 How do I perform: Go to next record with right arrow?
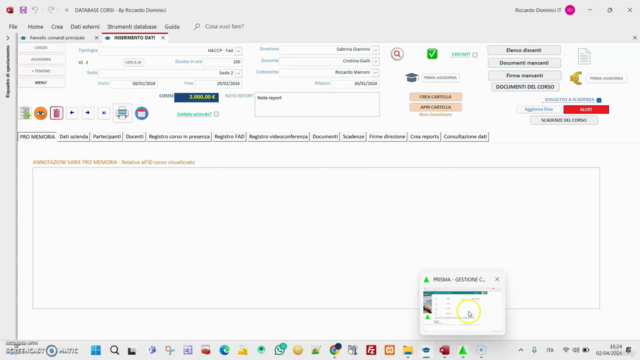pos(88,113)
